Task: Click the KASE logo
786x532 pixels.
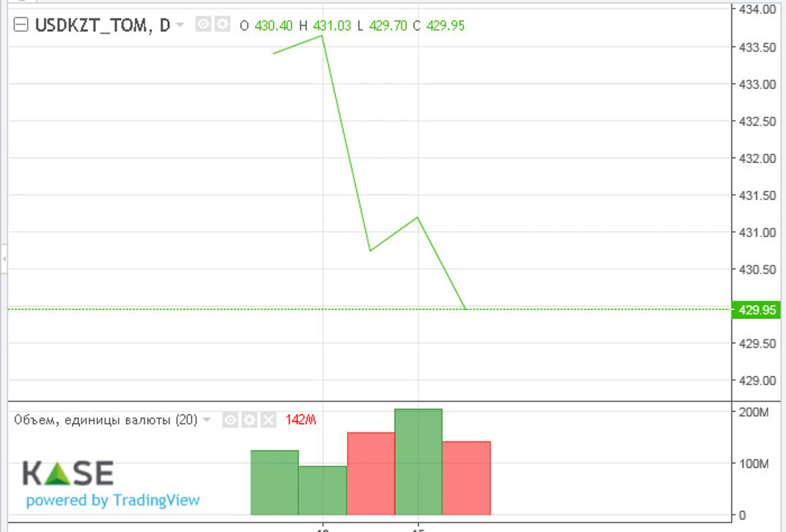Action: click(68, 473)
